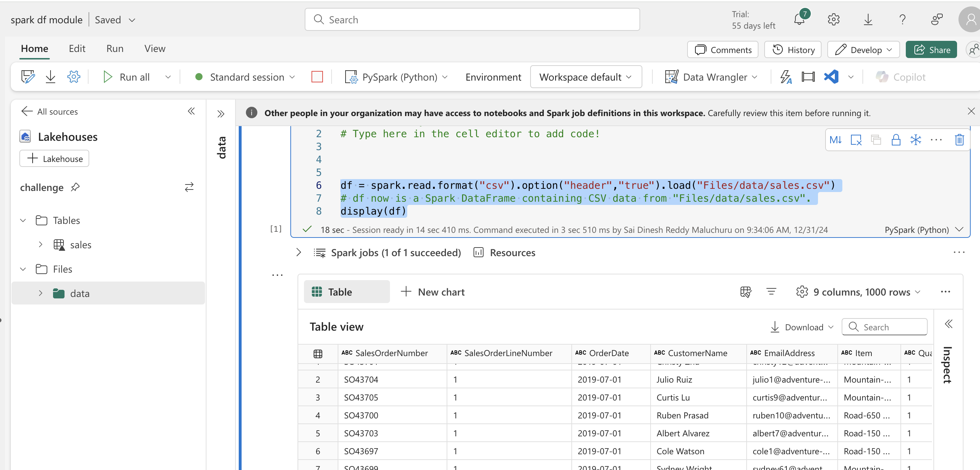
Task: Clear cell output icon
Action: point(856,140)
